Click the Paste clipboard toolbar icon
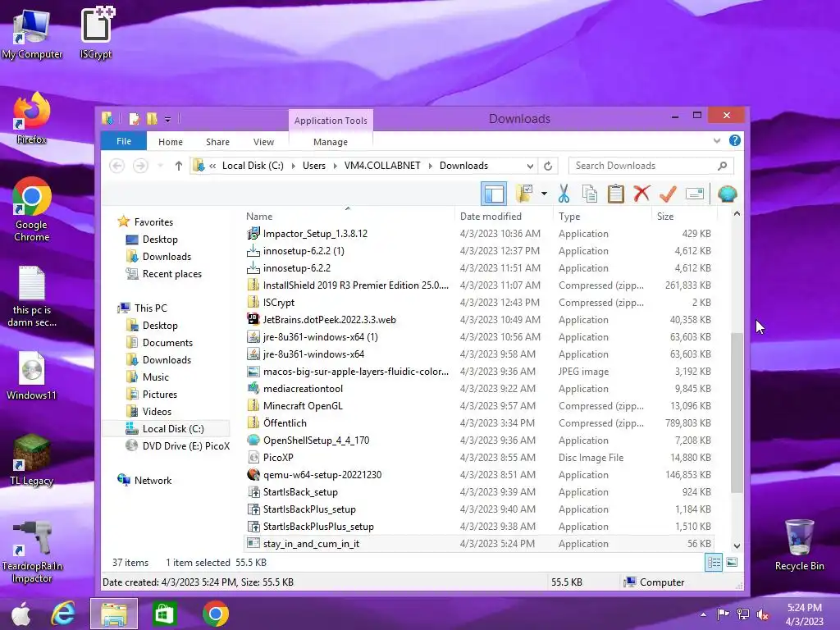This screenshot has height=630, width=840. point(615,194)
